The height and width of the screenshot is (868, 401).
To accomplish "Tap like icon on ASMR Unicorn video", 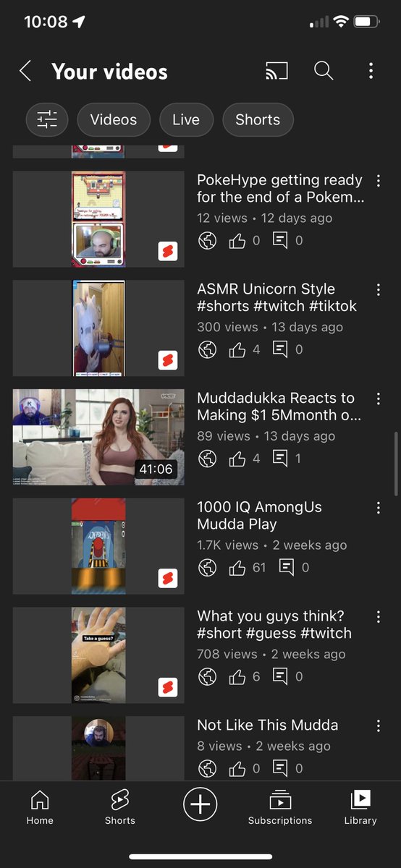I will [x=237, y=350].
